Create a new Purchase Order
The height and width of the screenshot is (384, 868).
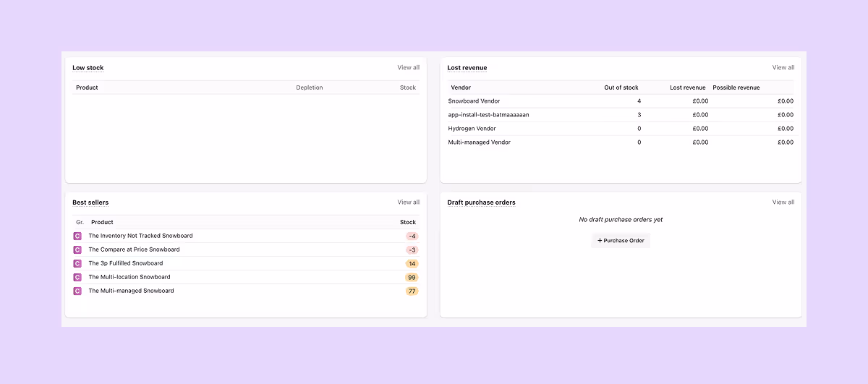click(x=621, y=241)
